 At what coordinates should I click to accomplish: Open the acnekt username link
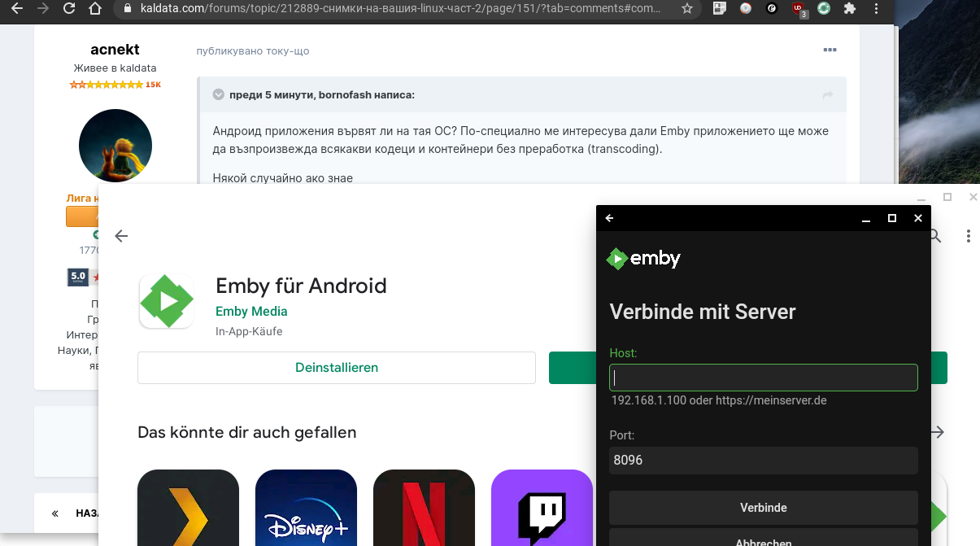pos(115,50)
